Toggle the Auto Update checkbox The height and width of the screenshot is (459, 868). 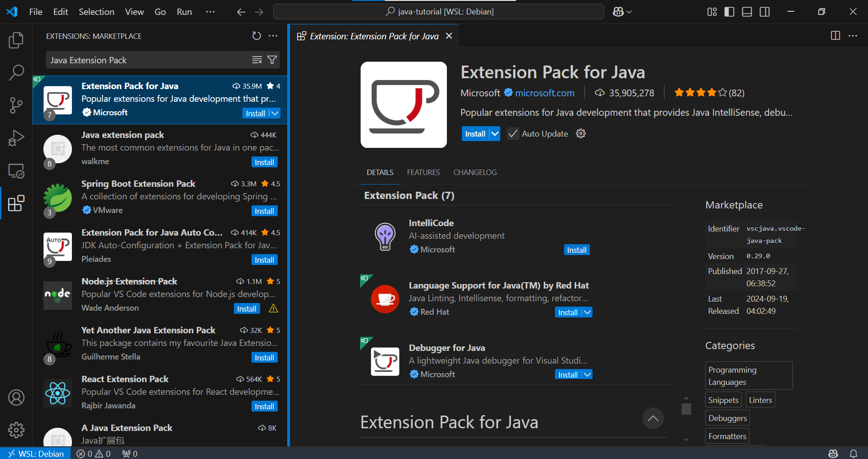pos(512,133)
